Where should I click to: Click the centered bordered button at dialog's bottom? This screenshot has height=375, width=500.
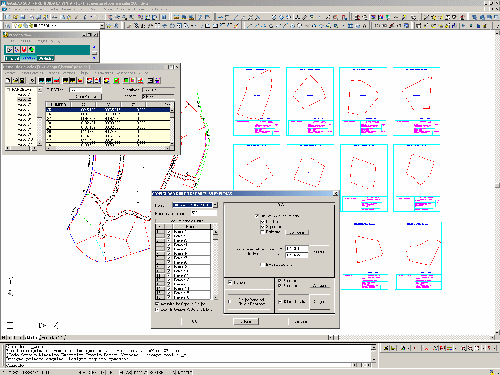click(x=246, y=322)
